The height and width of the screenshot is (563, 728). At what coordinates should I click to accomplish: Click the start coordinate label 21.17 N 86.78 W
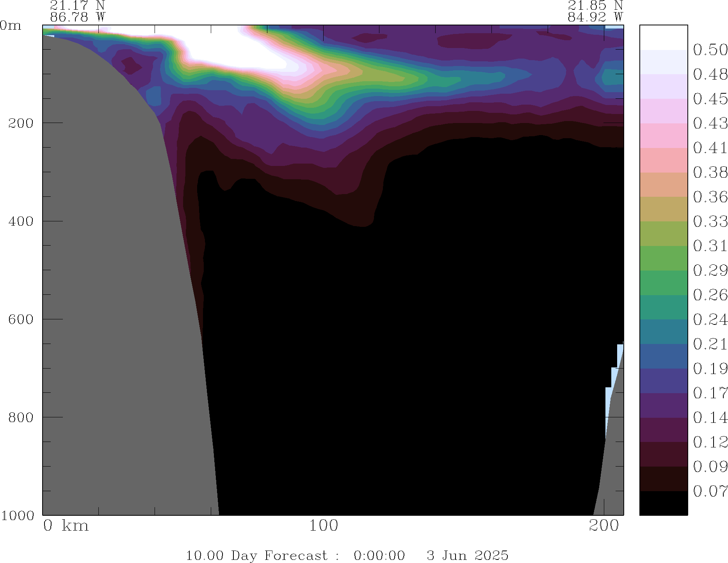click(77, 11)
